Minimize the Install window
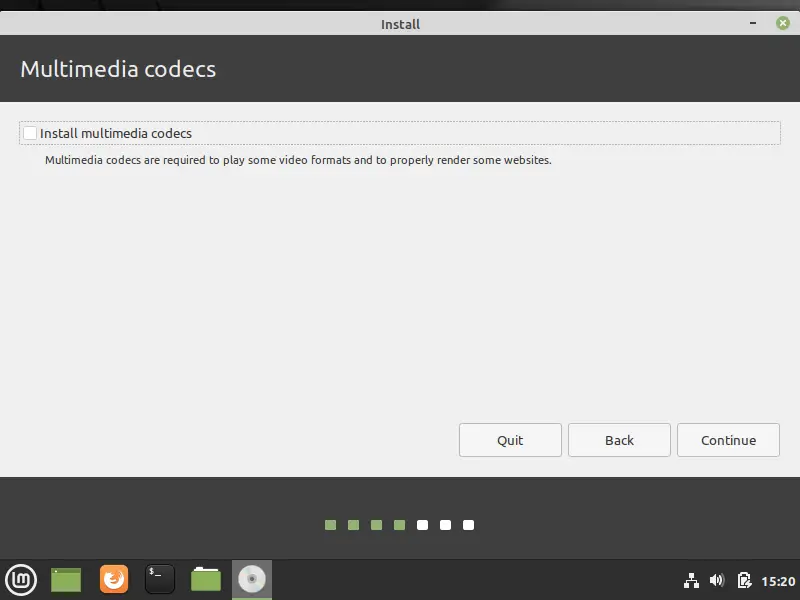Image resolution: width=800 pixels, height=600 pixels. tap(753, 23)
